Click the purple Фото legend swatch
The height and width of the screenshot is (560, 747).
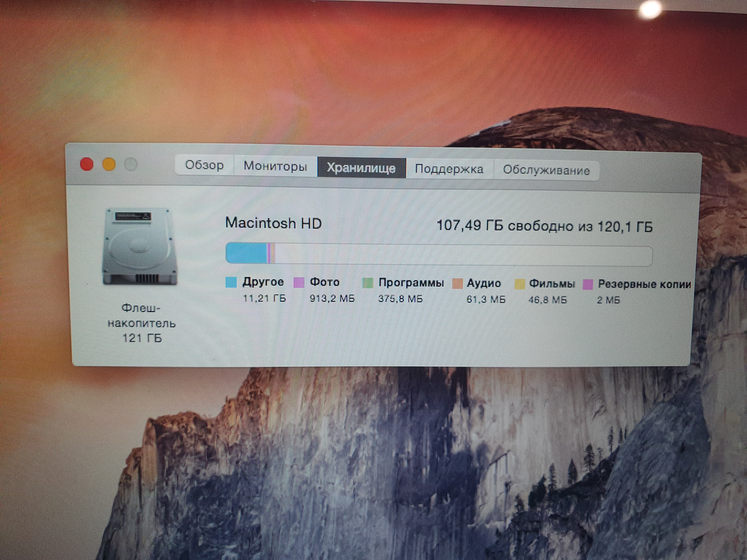coord(299,283)
